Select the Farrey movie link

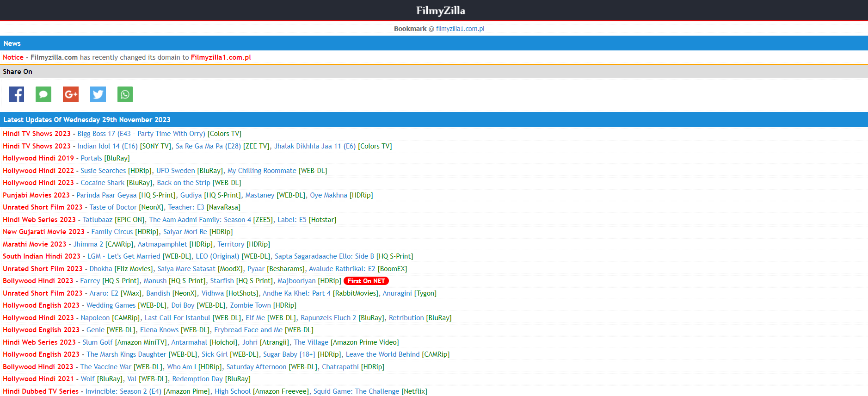click(x=90, y=281)
